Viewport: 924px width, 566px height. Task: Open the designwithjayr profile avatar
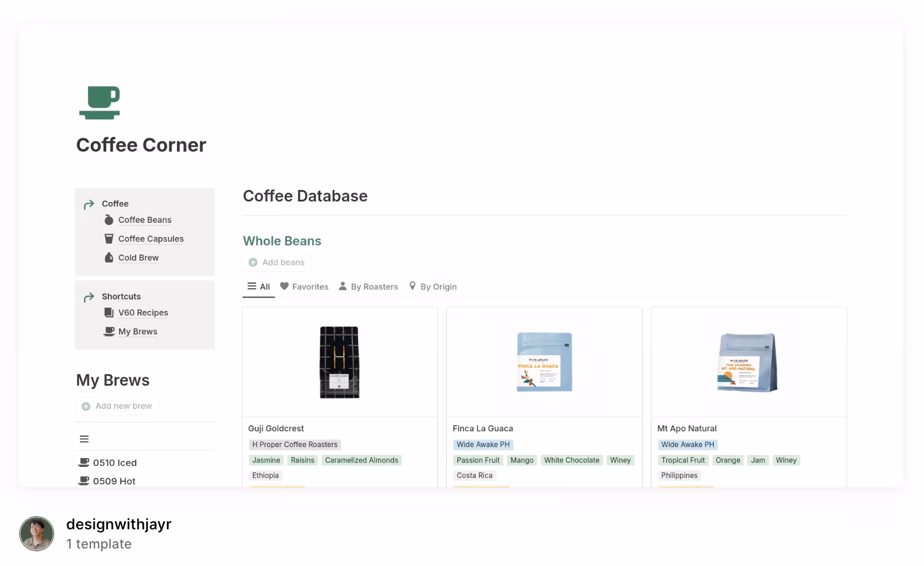37,534
